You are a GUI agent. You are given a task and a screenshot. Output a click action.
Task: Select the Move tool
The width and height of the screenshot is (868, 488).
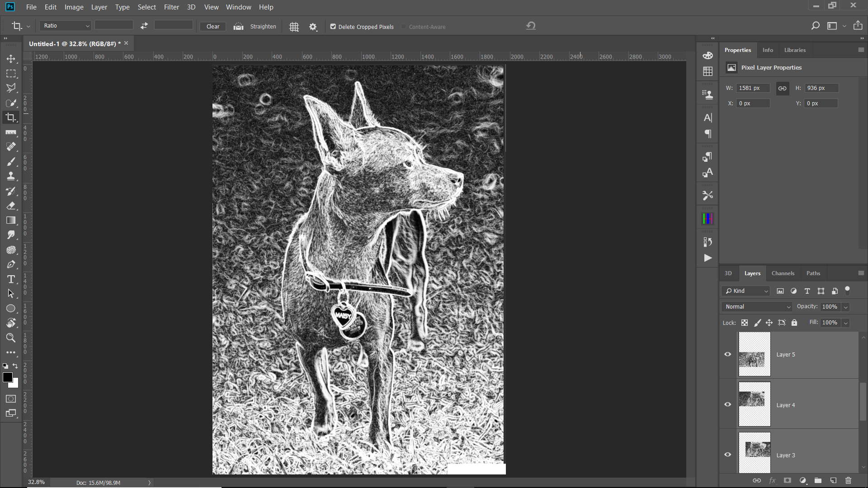click(11, 59)
